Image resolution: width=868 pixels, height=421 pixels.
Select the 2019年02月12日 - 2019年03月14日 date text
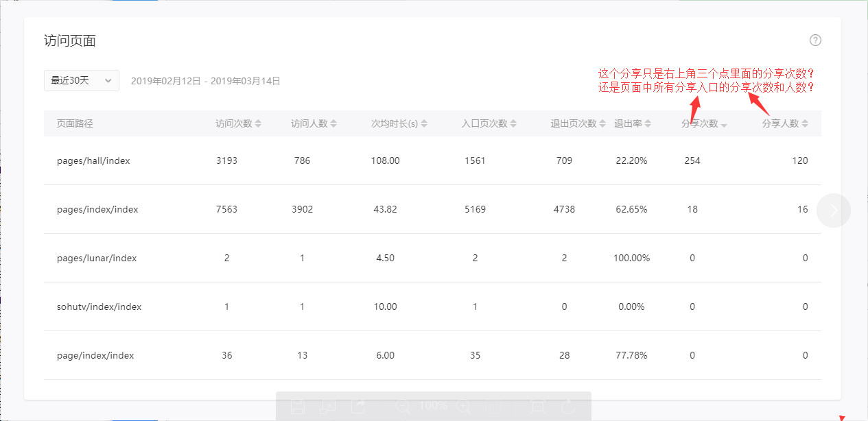(x=206, y=81)
